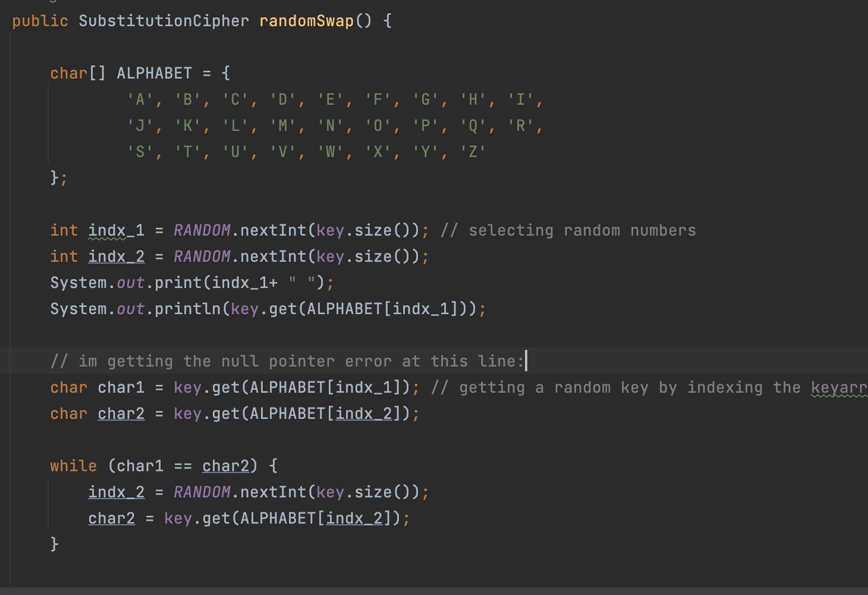The height and width of the screenshot is (595, 868).
Task: Click the SubstitutionCipher return type
Action: (163, 21)
